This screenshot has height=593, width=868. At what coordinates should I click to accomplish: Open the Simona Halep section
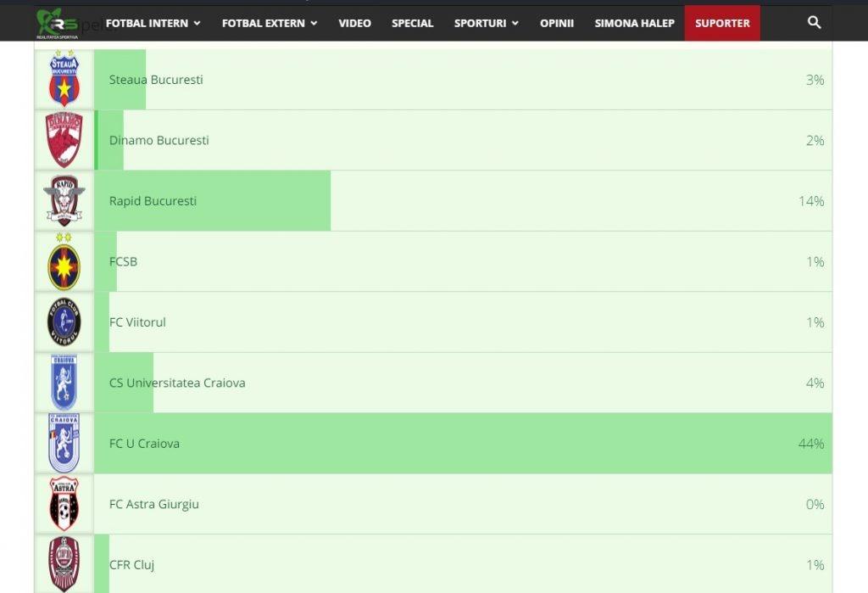(634, 23)
